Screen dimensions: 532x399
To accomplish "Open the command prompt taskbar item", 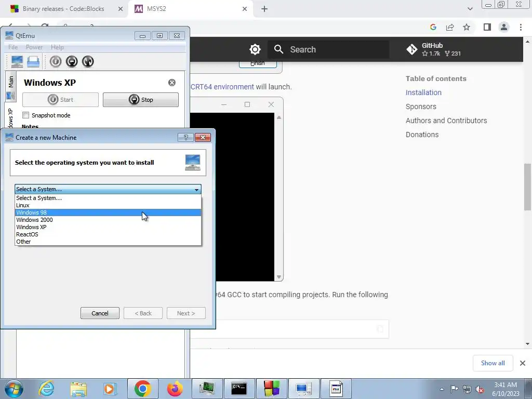I will [239, 389].
